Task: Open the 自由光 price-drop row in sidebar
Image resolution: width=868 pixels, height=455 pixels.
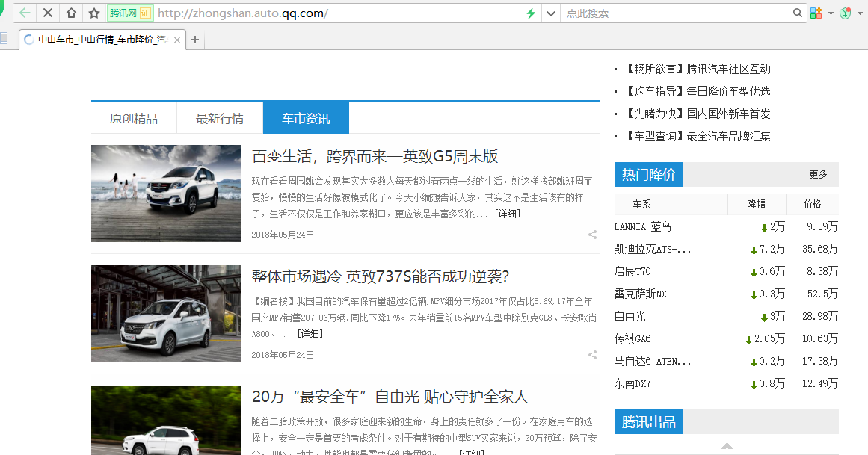Action: [x=726, y=317]
